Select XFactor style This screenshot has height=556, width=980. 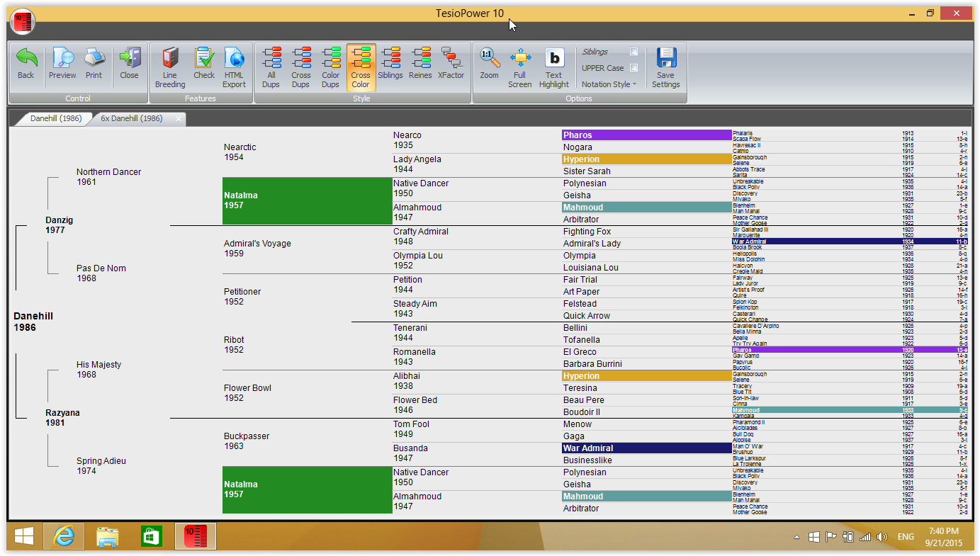point(451,64)
